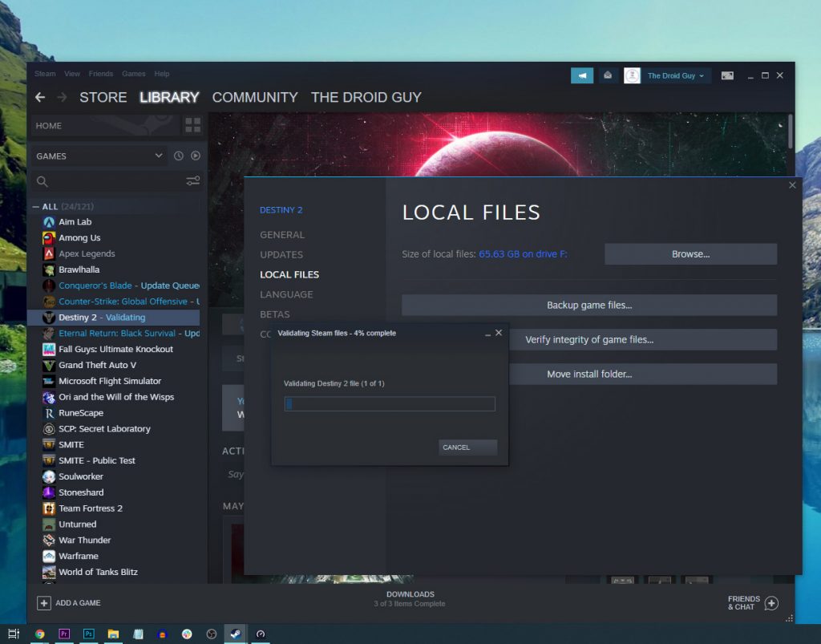Open File Explorer from the taskbar
The image size is (821, 644).
tap(114, 634)
